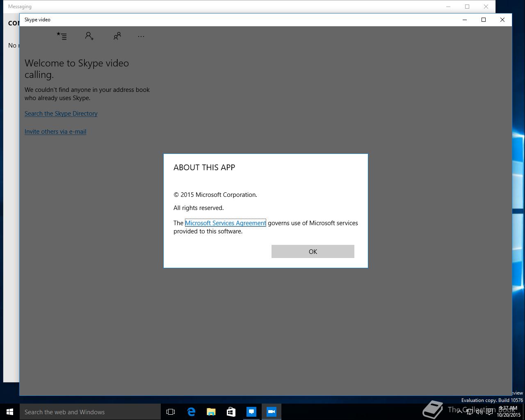The image size is (525, 420).
Task: Open the favorites list icon in Skype video
Action: click(x=62, y=36)
